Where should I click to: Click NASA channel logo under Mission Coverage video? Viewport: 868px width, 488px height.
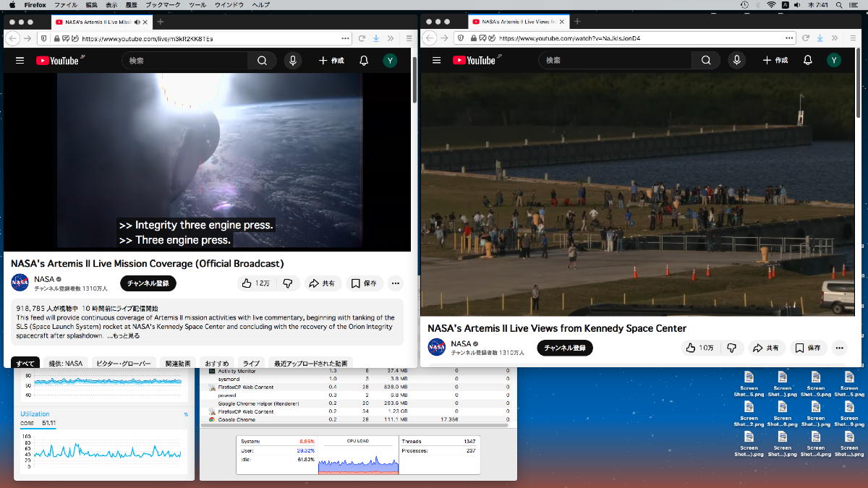[x=20, y=283]
